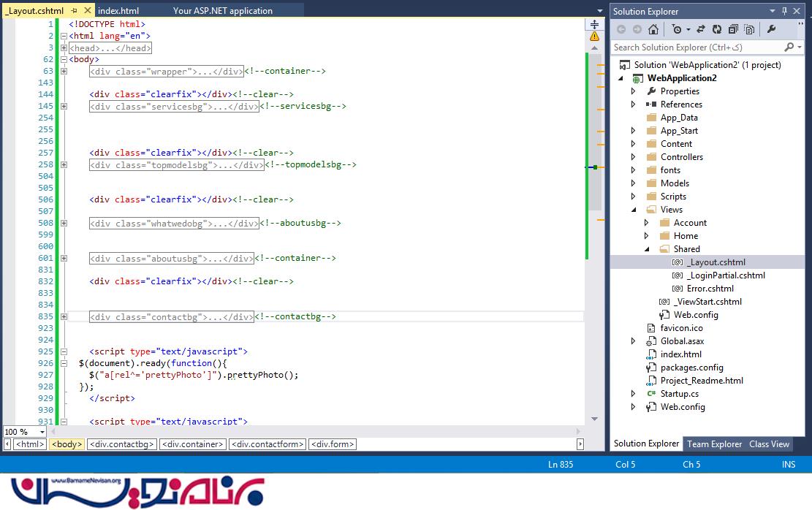The height and width of the screenshot is (510, 812).
Task: Click Sync with Active Document icon
Action: (701, 29)
